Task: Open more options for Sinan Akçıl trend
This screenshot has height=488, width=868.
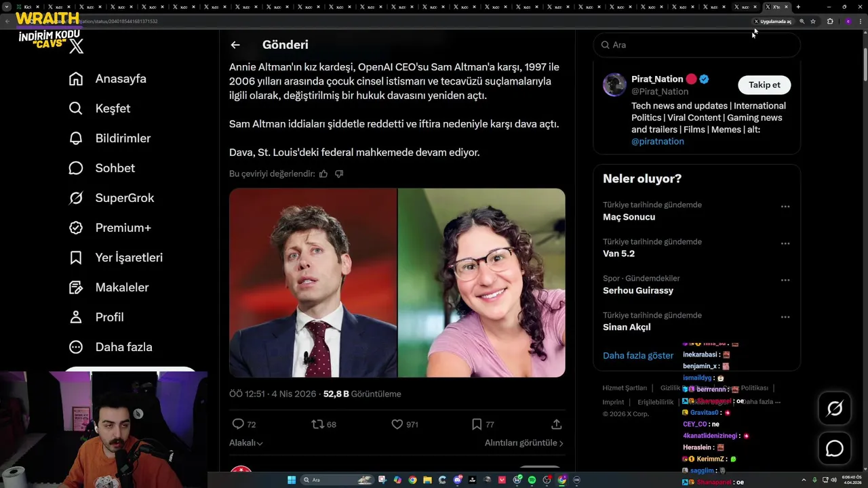Action: click(785, 317)
